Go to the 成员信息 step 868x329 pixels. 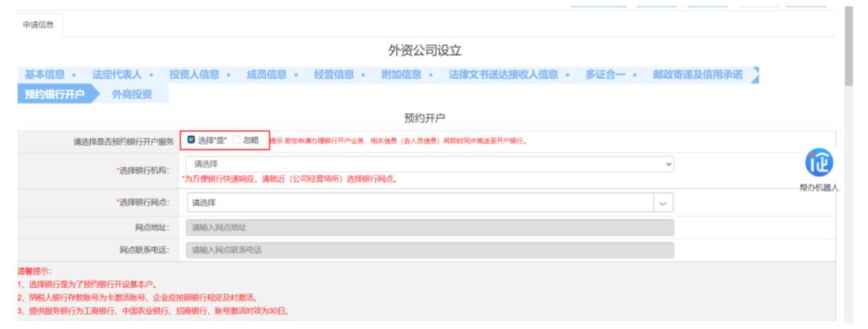click(267, 75)
